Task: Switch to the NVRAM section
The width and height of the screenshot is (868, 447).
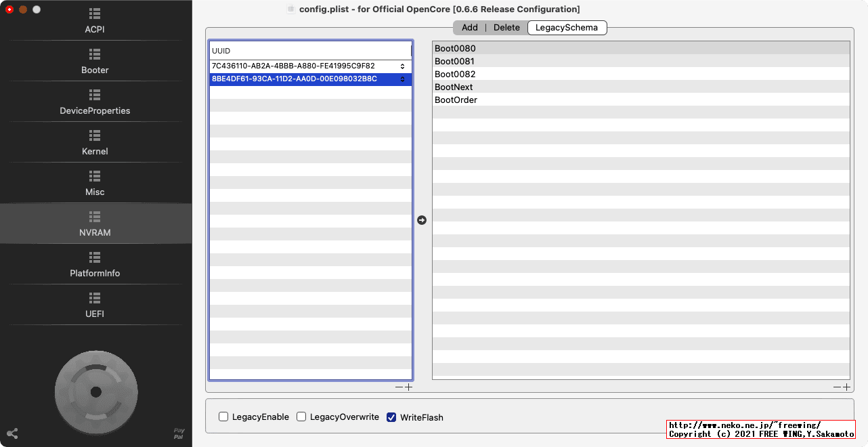Action: click(95, 222)
